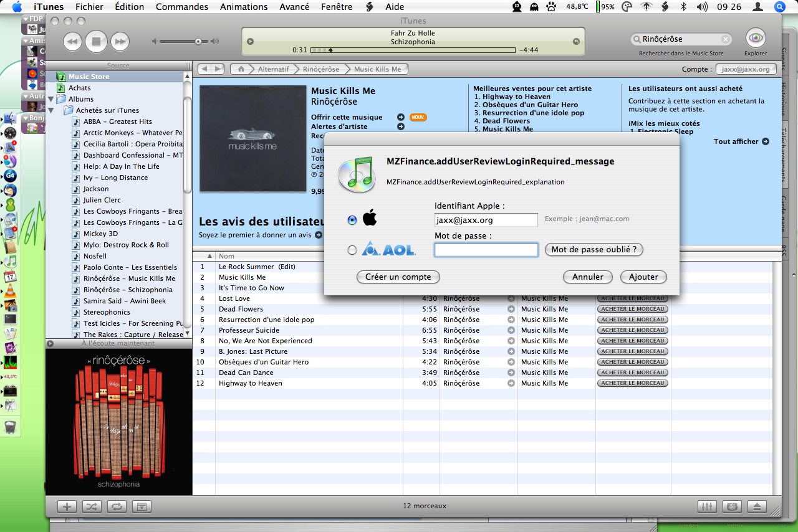Click Annuler in the login dialog
Image resolution: width=798 pixels, height=532 pixels.
point(588,277)
